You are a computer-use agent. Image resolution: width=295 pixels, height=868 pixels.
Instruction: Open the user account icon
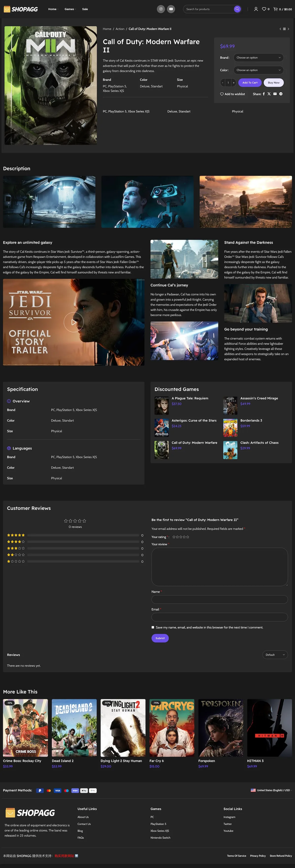256,9
